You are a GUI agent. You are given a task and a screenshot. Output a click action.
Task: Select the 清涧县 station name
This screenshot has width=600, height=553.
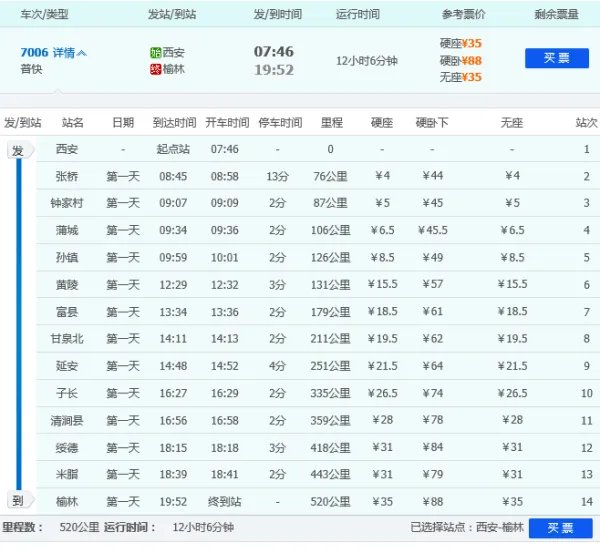click(x=67, y=421)
